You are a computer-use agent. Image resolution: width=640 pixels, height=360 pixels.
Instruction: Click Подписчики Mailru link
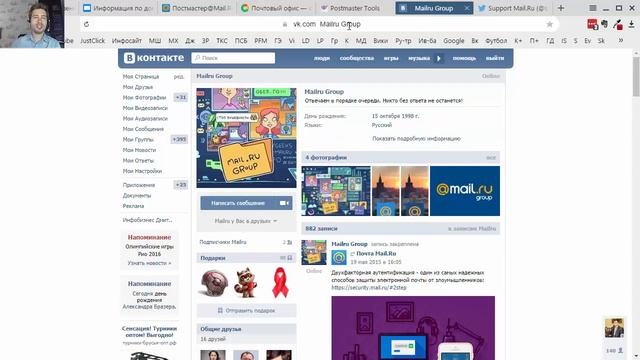pyautogui.click(x=223, y=242)
